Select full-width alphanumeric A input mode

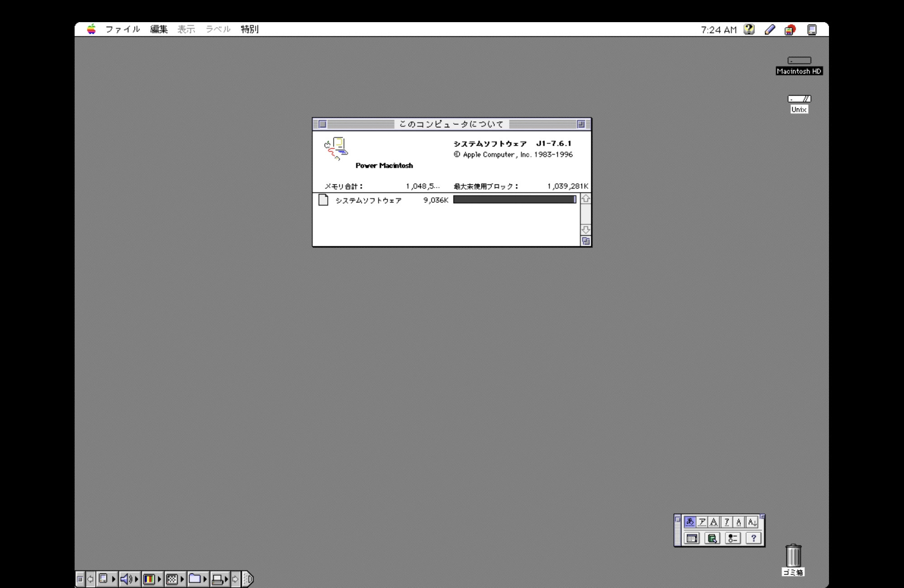coord(714,522)
